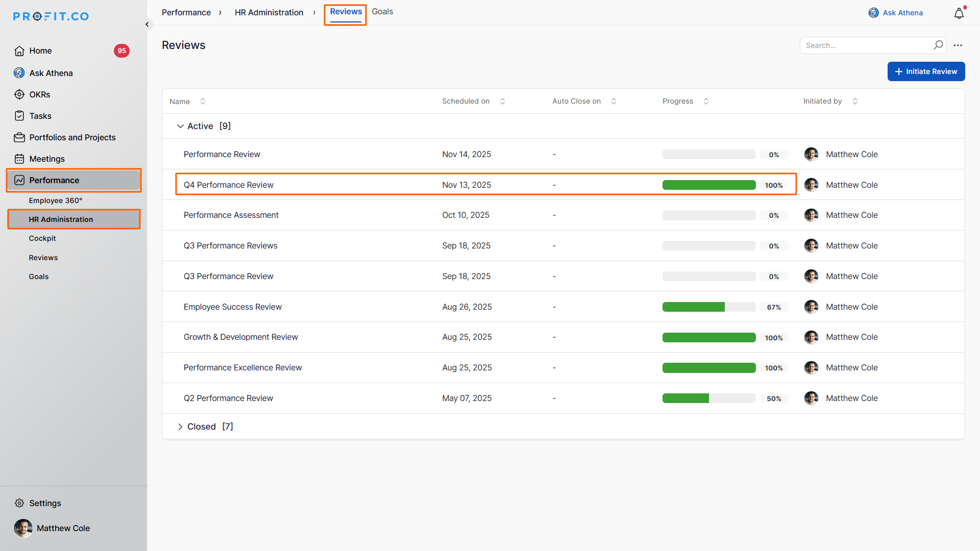Click the notification bell icon
This screenshot has height=551, width=980.
[959, 13]
